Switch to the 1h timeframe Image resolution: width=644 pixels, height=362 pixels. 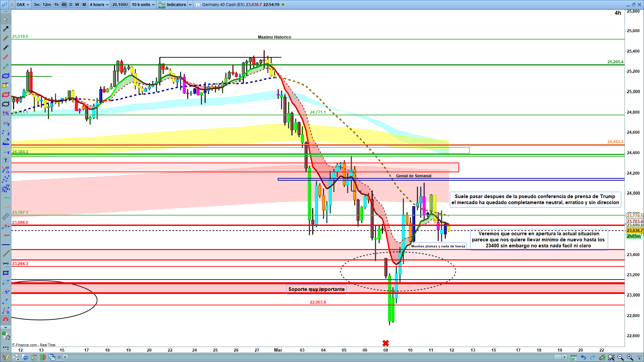[x=56, y=5]
